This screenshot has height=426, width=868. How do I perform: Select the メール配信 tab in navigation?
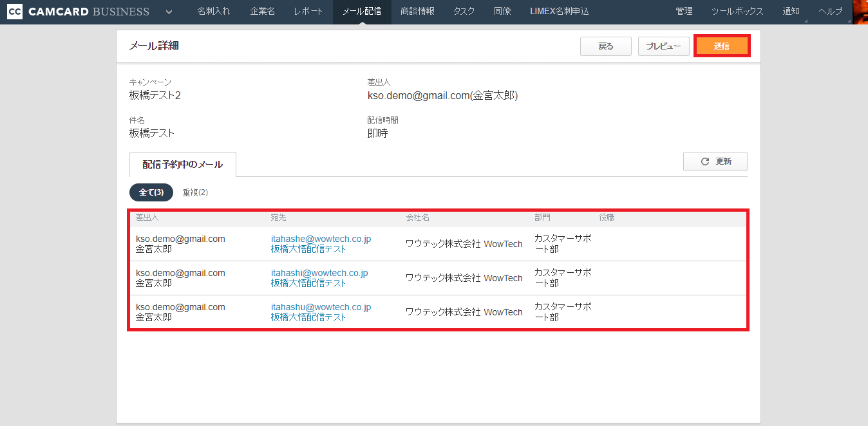coord(362,12)
